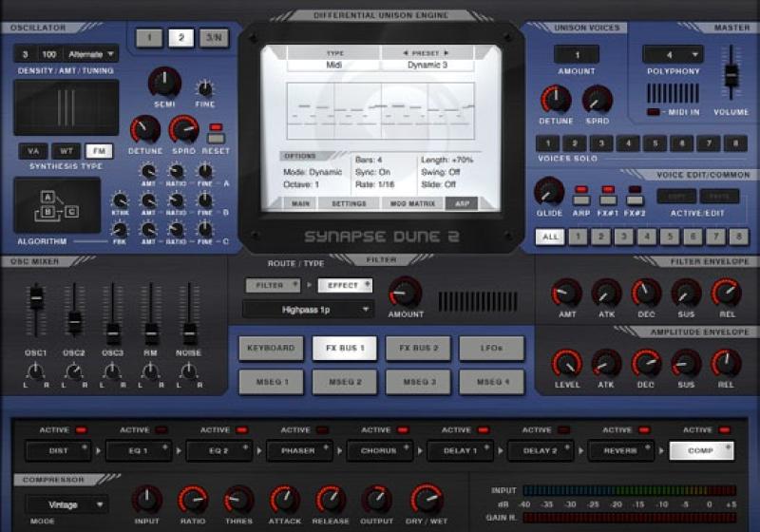Toggle the oscillator RESET switch
Viewport: 760px width, 532px height.
tap(216, 138)
